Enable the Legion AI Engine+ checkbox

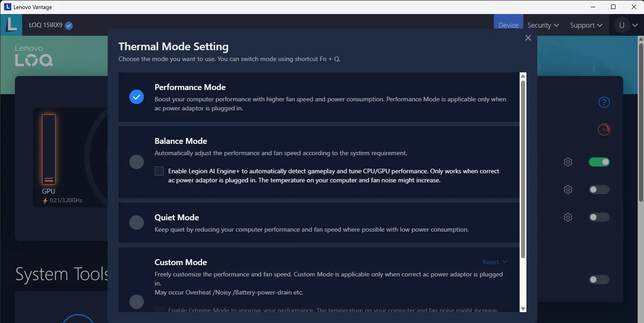pyautogui.click(x=159, y=171)
